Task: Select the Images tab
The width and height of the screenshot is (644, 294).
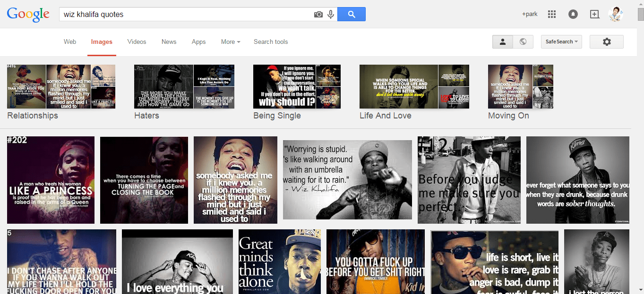Action: [102, 42]
